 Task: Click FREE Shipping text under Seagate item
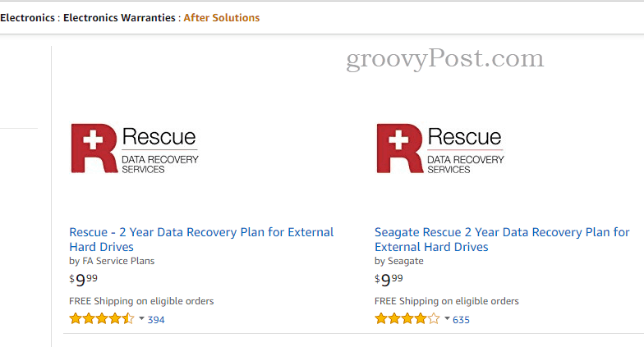[x=447, y=302]
